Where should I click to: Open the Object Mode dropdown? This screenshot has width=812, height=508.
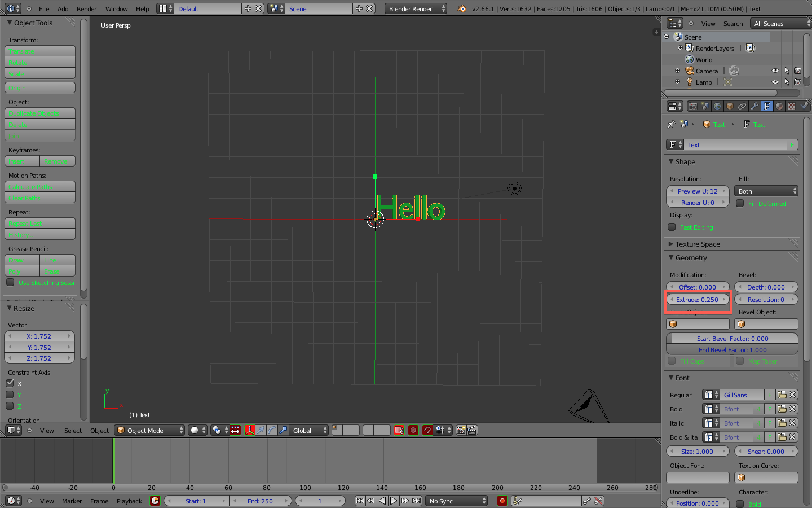[149, 430]
